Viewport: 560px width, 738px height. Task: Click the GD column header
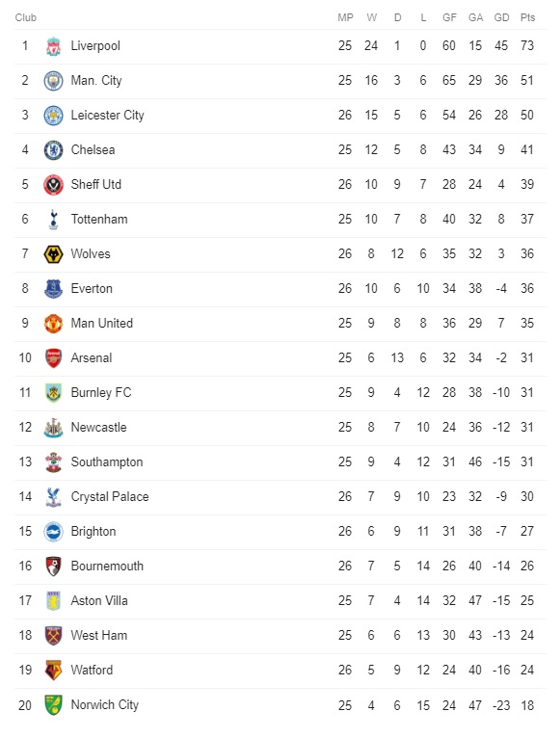[x=501, y=18]
